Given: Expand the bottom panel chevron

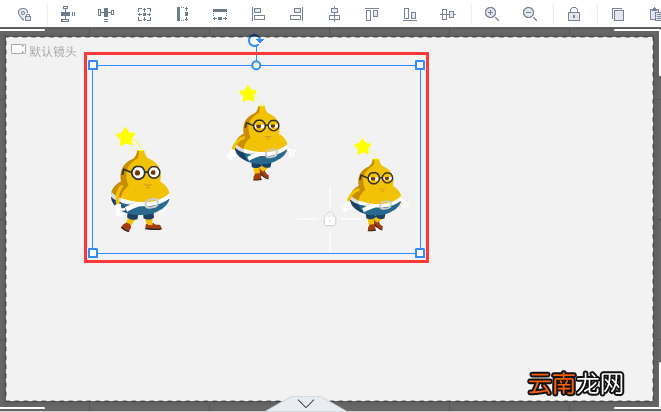Looking at the screenshot, I should pyautogui.click(x=306, y=404).
